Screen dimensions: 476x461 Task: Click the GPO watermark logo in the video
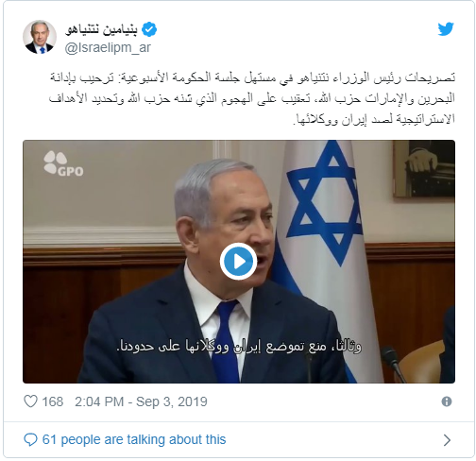(x=63, y=163)
